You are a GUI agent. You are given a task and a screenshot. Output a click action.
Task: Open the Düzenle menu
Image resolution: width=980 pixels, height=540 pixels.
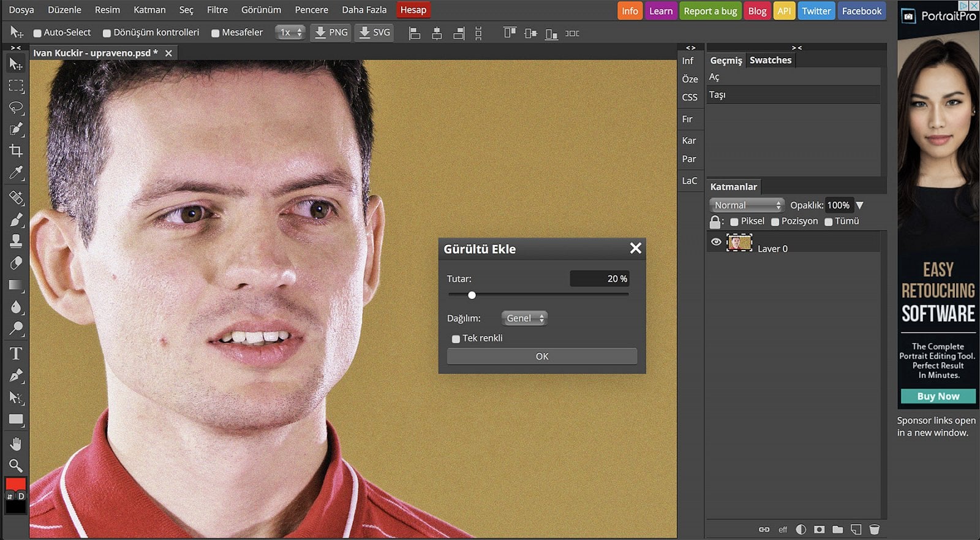[64, 10]
